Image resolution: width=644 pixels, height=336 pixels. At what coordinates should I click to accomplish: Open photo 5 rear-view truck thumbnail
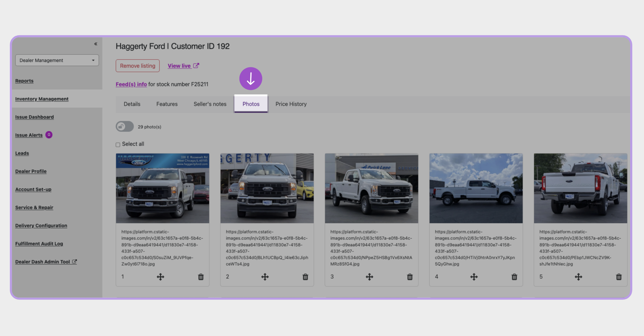tap(581, 188)
